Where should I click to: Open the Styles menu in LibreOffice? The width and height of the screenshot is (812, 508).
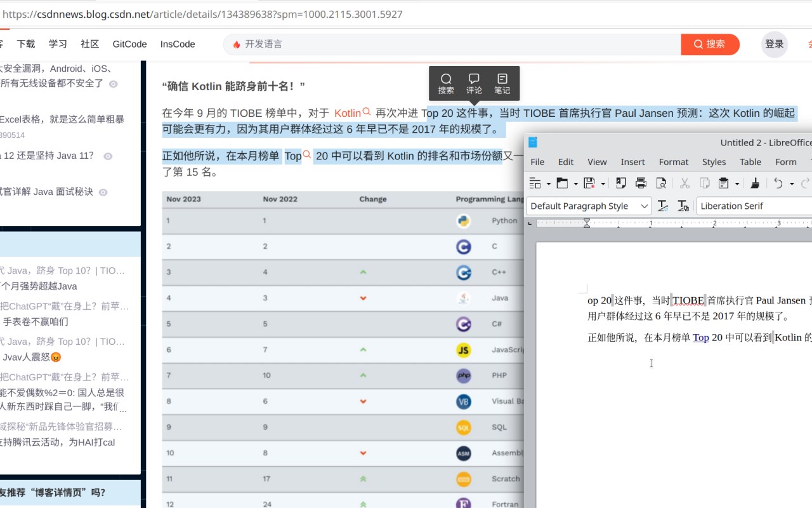(714, 162)
